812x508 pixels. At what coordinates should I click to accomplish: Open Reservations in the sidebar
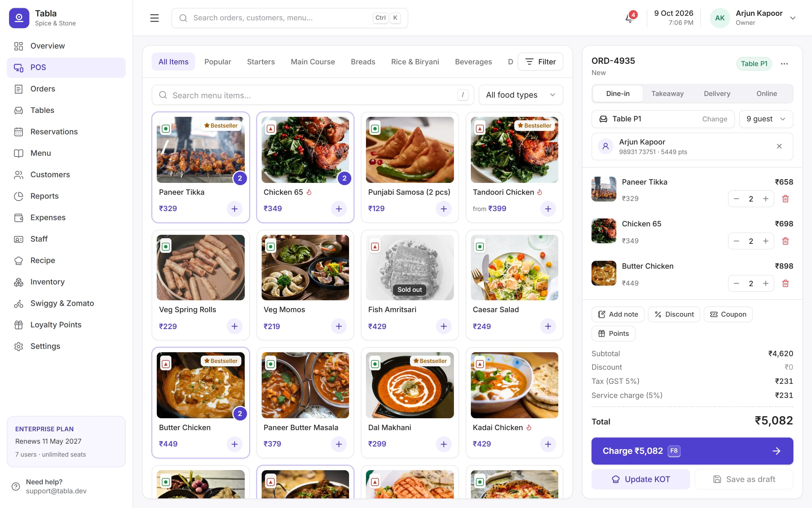point(66,132)
